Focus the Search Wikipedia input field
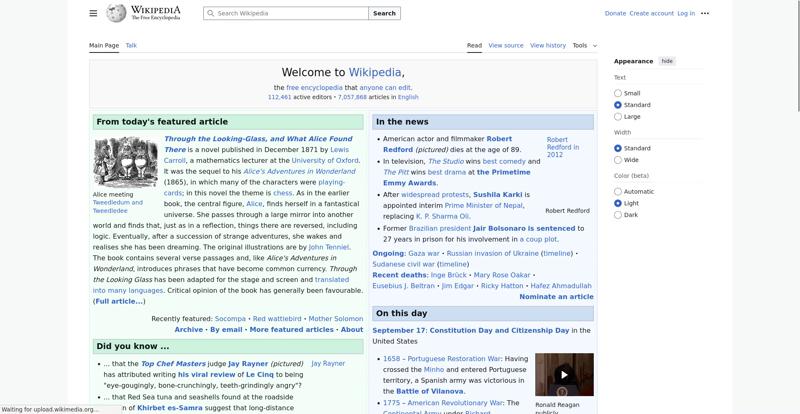800x414 pixels. pos(286,13)
